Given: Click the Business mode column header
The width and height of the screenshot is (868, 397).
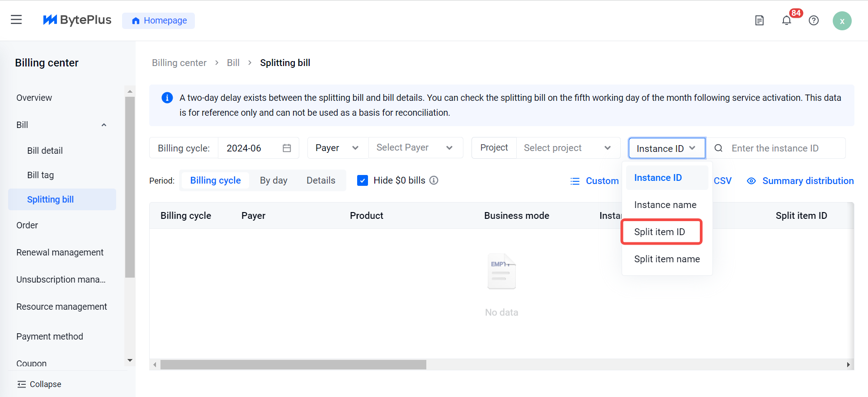Looking at the screenshot, I should click(x=517, y=216).
